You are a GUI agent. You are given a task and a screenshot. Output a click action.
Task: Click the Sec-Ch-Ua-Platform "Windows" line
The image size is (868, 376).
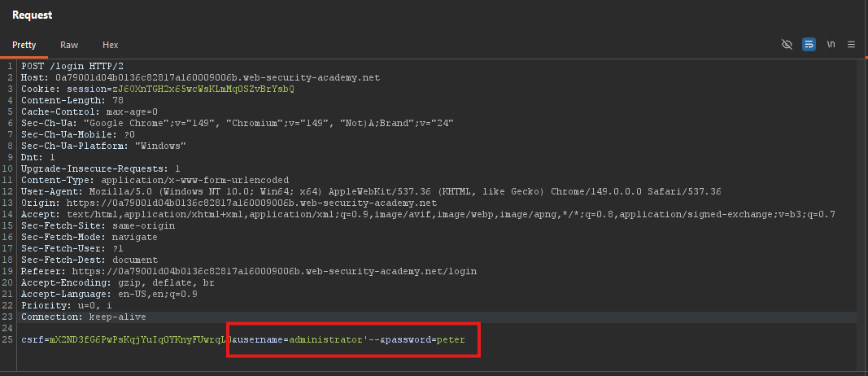click(103, 146)
